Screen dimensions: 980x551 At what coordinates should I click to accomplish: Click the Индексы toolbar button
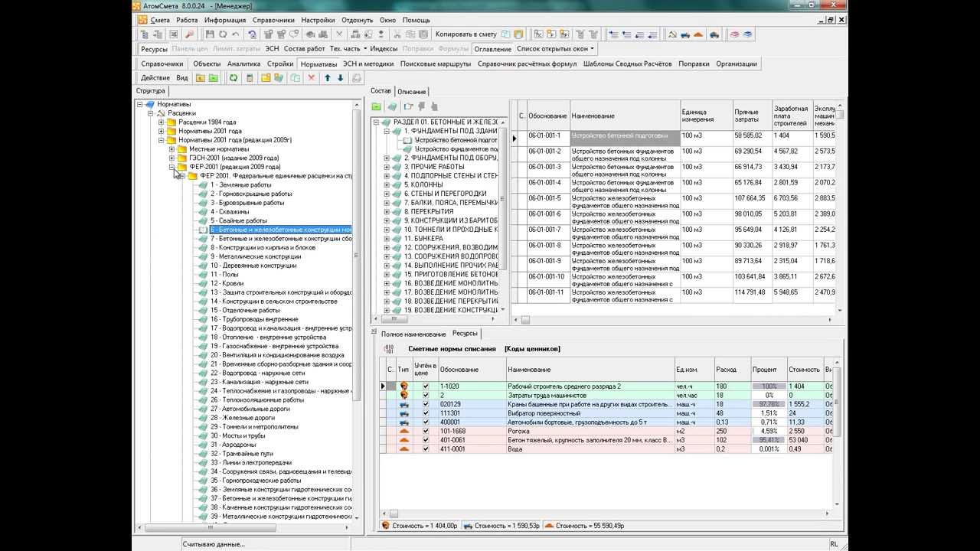[x=384, y=49]
